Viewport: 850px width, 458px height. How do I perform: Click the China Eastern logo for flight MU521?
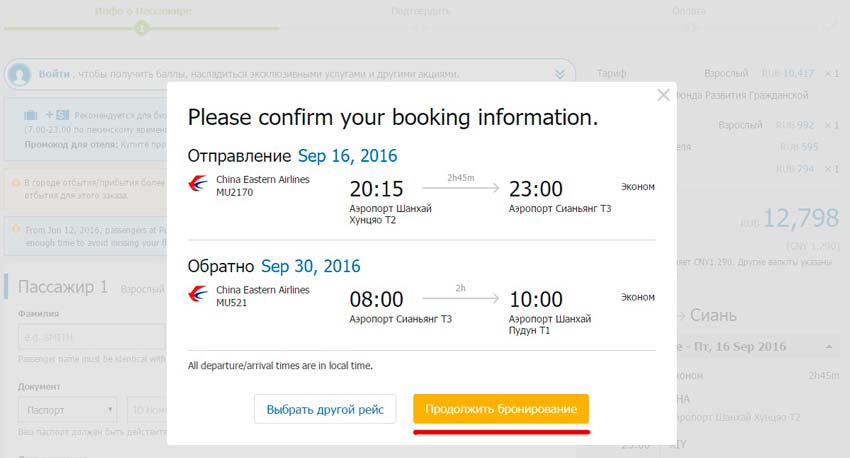click(x=198, y=295)
